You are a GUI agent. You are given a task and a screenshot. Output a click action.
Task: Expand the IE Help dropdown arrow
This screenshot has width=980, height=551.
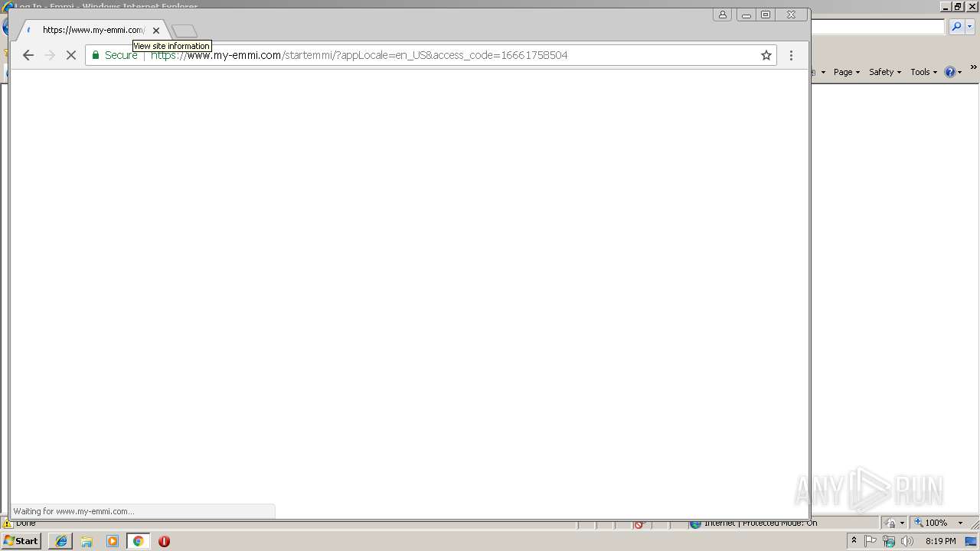click(x=960, y=72)
